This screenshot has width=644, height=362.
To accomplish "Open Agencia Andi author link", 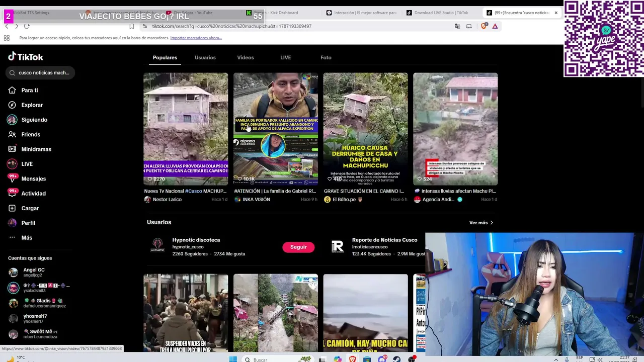I will click(438, 200).
